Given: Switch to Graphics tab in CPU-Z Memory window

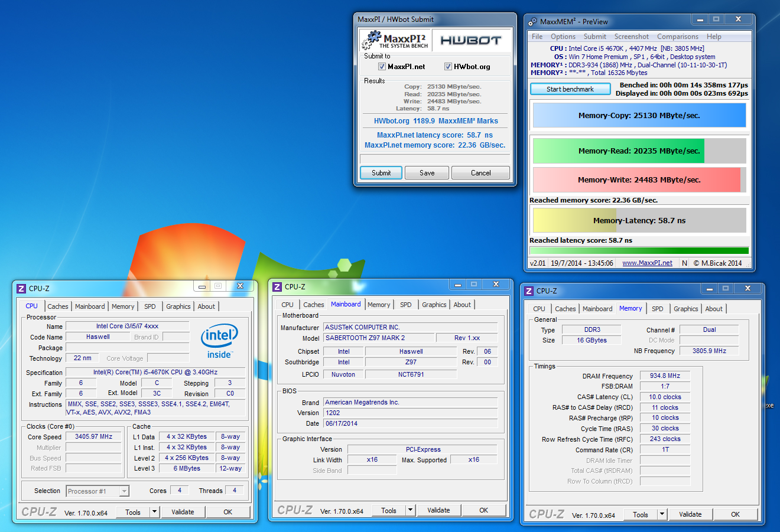Looking at the screenshot, I should tap(686, 309).
